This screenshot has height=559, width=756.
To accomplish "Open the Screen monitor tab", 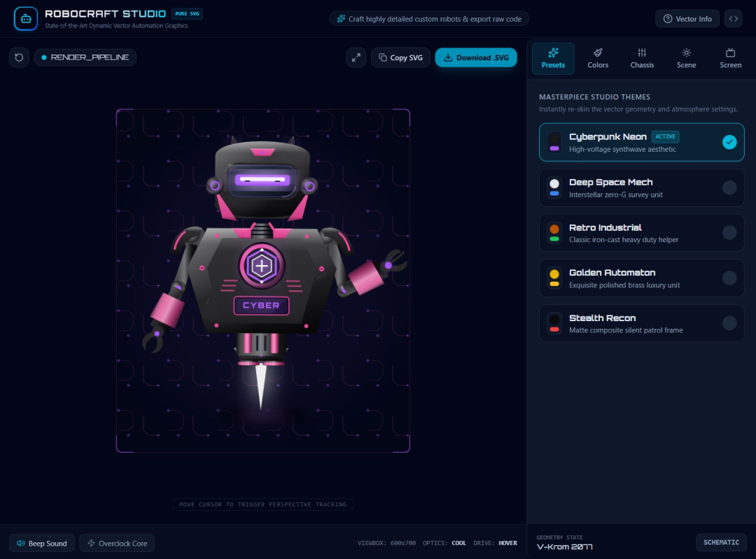I will (x=730, y=58).
